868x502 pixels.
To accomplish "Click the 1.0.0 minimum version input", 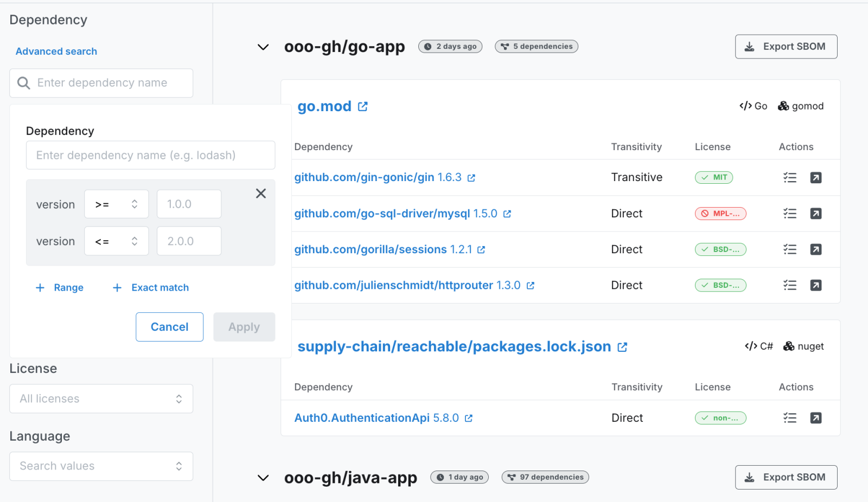I will [189, 204].
